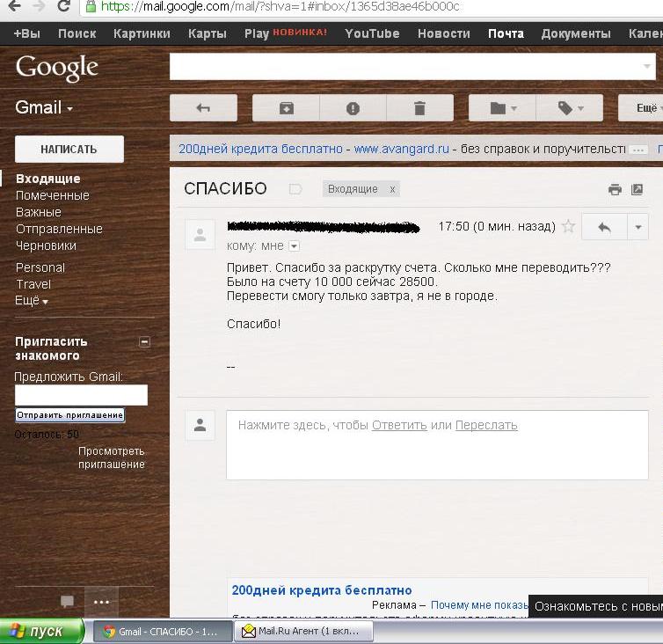Switch to Gmail - СПАСИБО taskbar item
The image size is (663, 644).
click(163, 632)
